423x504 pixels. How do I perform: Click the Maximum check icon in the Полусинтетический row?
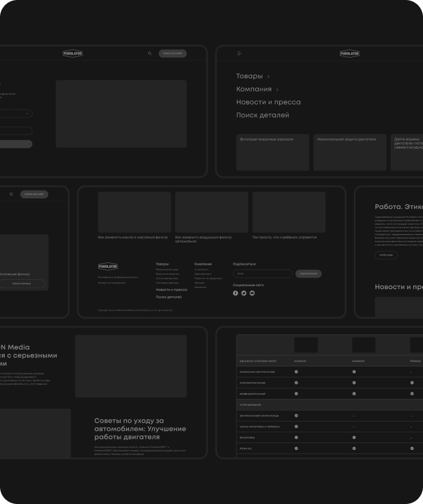[296, 383]
